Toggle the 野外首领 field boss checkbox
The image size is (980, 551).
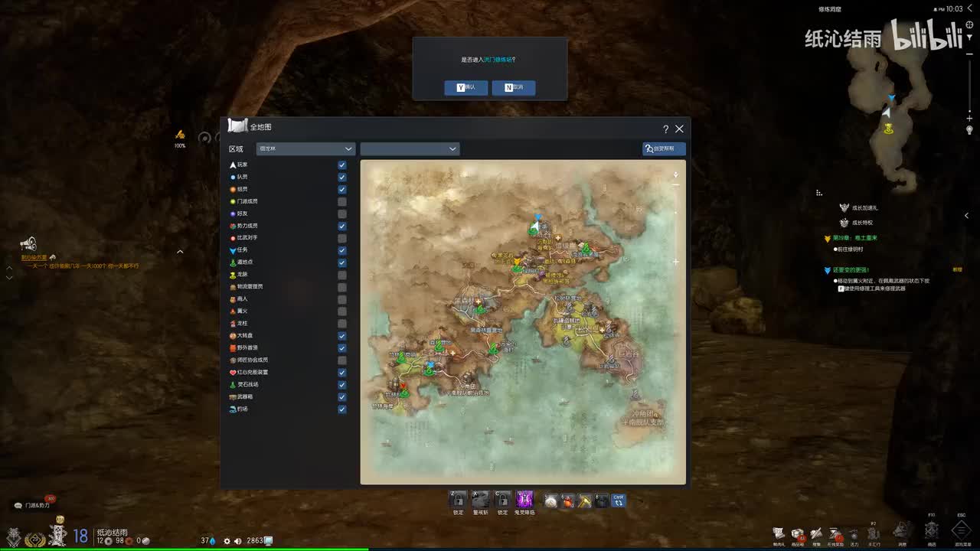coord(342,348)
